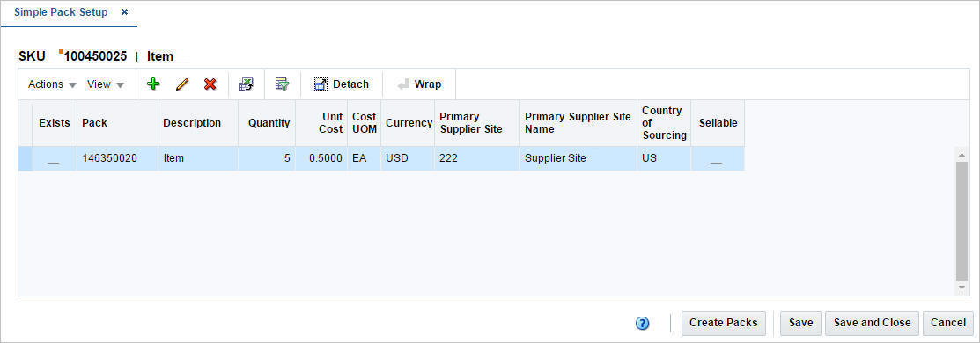This screenshot has width=980, height=343.
Task: Select the row for pack 146350020
Action: [x=381, y=158]
